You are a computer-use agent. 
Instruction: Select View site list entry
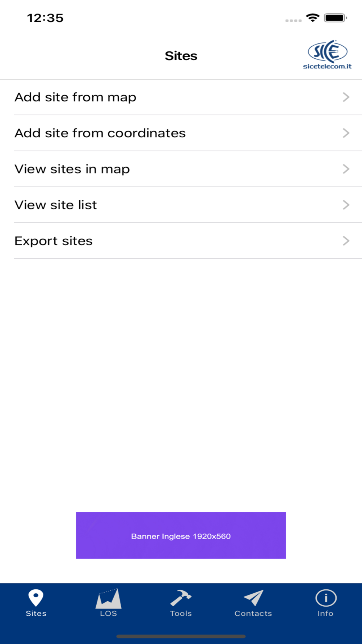(x=56, y=205)
